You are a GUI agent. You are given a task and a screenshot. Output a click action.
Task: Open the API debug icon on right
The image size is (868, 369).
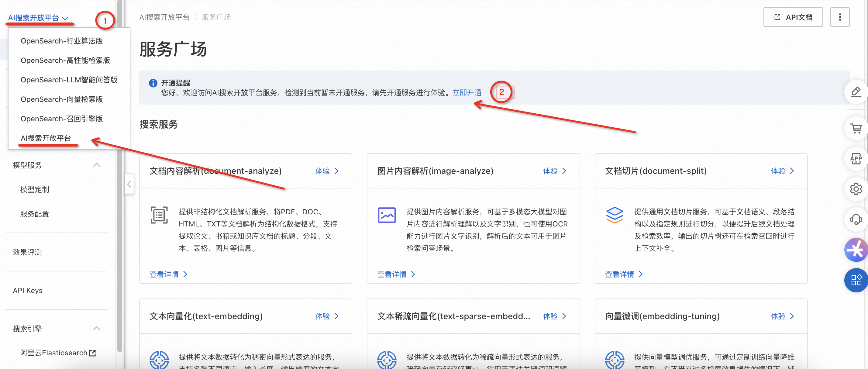click(x=856, y=159)
